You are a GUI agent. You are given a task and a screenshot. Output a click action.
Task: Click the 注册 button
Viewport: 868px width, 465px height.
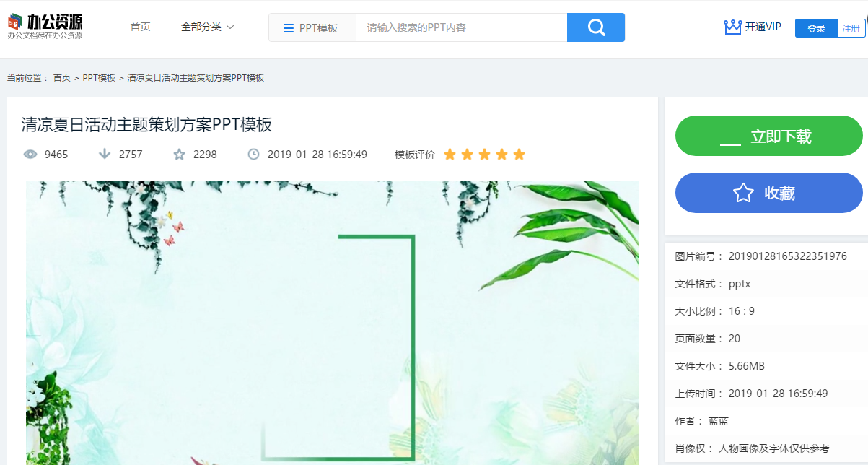851,28
